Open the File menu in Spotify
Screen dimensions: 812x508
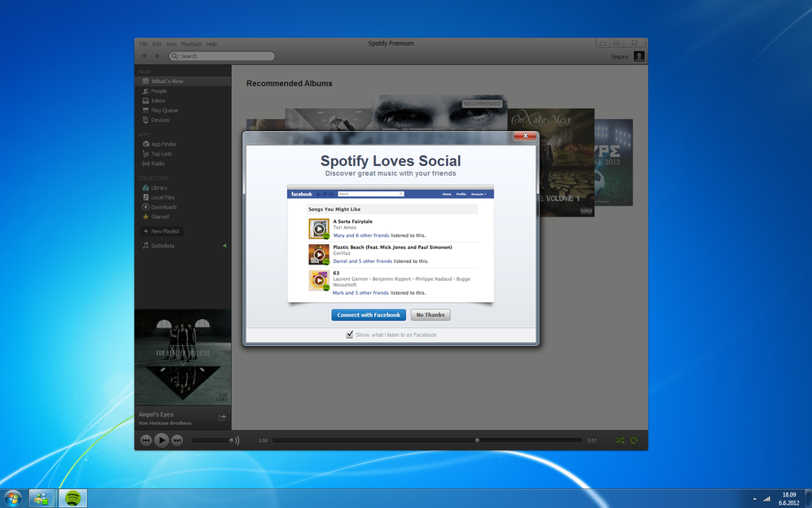[143, 44]
